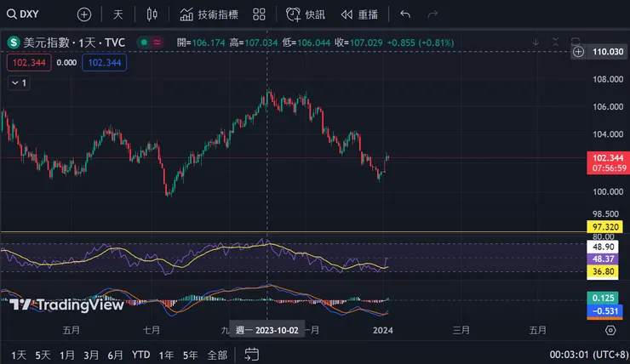The width and height of the screenshot is (630, 364).
Task: Select the red 102.344 sell price box
Action: pyautogui.click(x=29, y=63)
